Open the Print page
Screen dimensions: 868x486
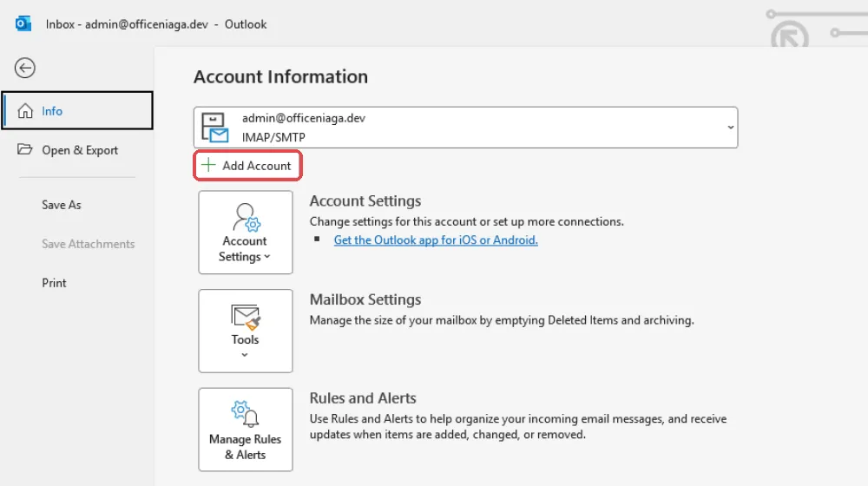click(x=54, y=283)
